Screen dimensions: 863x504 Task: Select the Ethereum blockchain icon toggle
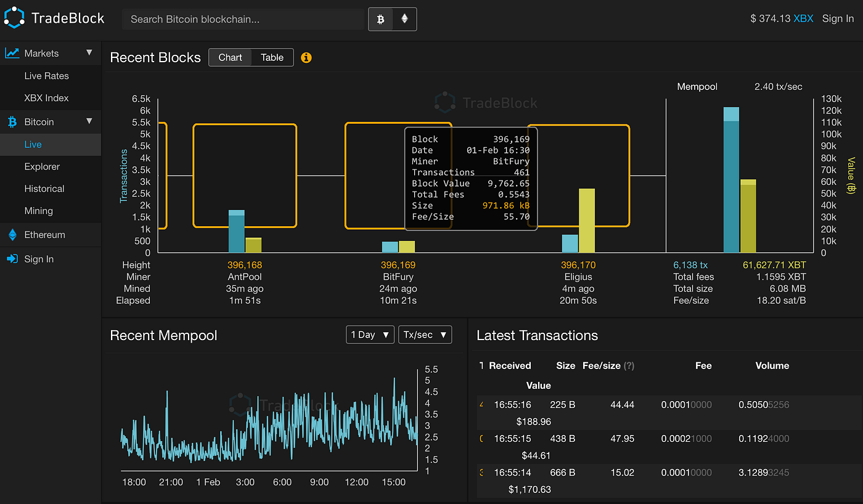coord(404,19)
